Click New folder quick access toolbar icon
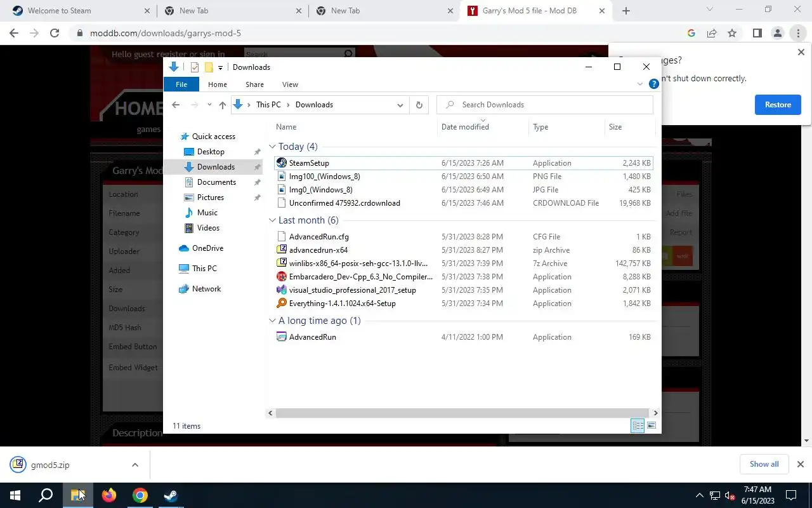 208,67
